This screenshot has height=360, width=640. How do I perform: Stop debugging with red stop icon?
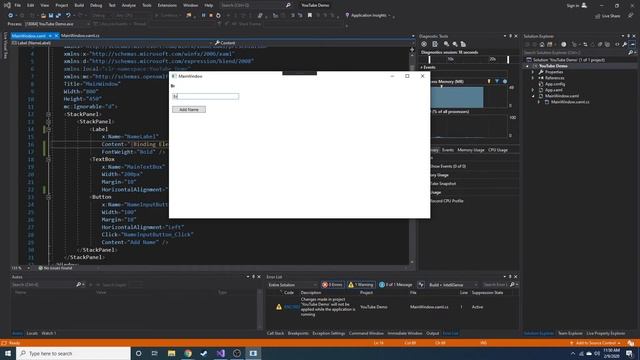pos(211,16)
